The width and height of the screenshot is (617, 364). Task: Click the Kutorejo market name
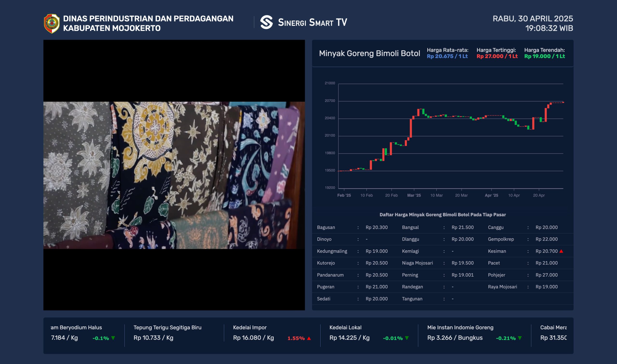pyautogui.click(x=326, y=263)
